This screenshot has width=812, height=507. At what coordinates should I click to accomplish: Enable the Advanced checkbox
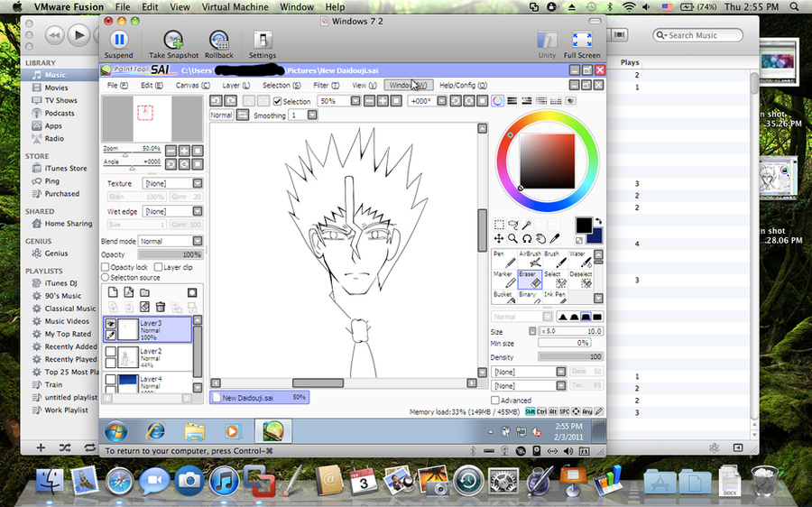[495, 401]
